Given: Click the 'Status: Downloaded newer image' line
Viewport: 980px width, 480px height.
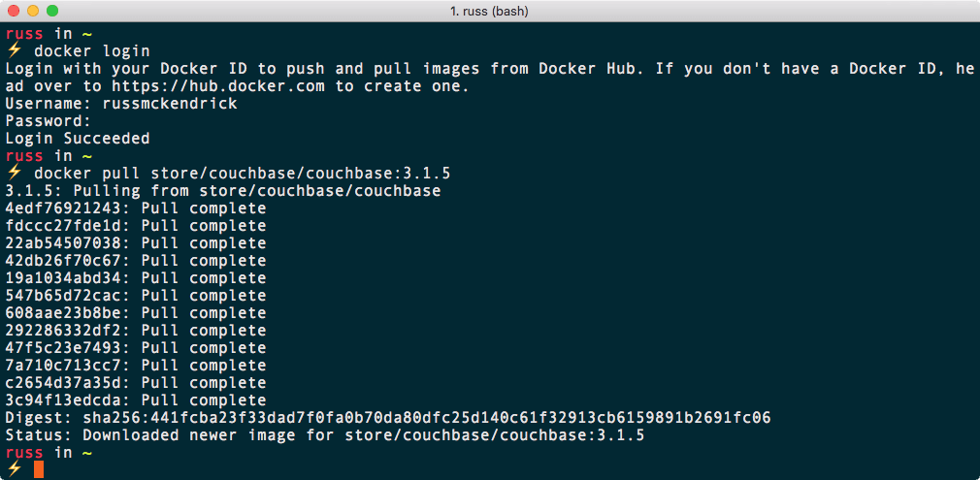Looking at the screenshot, I should coord(325,435).
